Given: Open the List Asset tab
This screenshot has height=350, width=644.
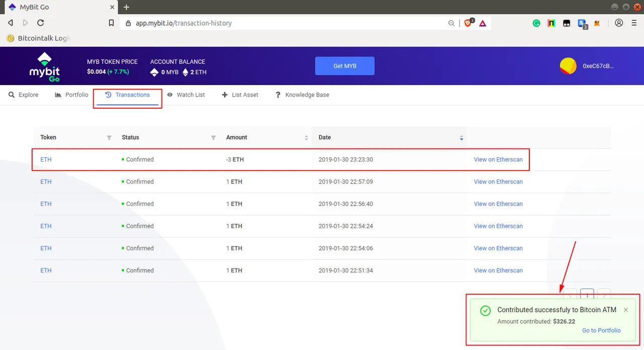Looking at the screenshot, I should [240, 95].
